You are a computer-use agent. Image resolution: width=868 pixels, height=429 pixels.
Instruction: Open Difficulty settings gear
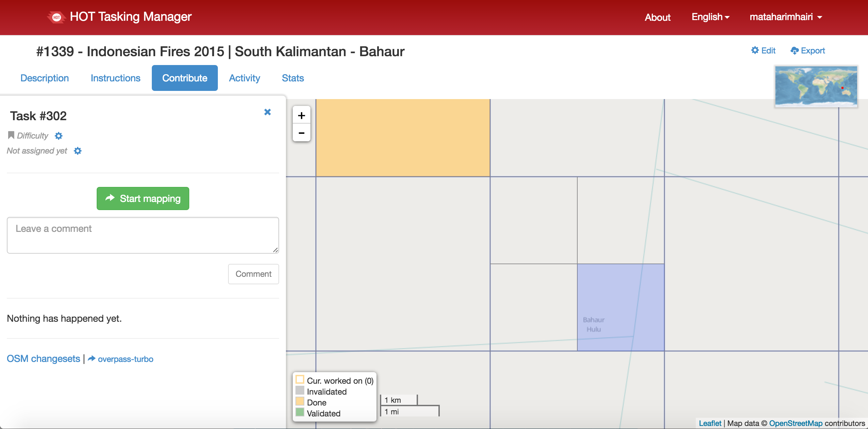coord(59,136)
